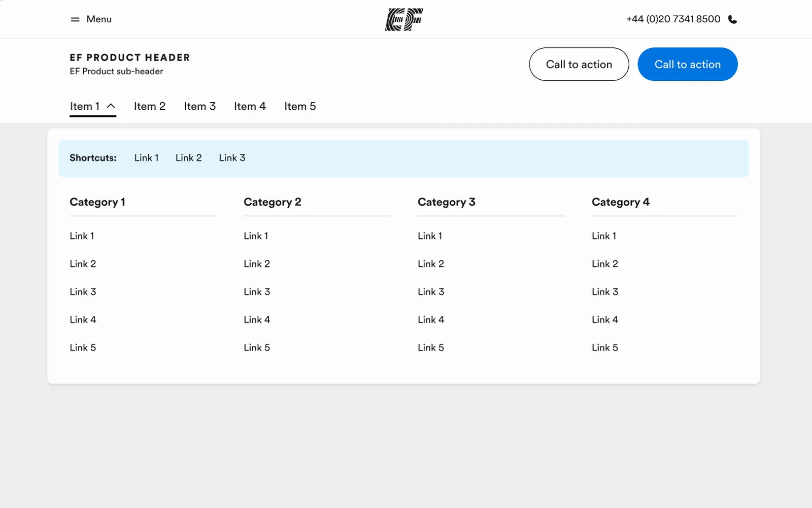Click Link 3 in Shortcuts bar
The height and width of the screenshot is (508, 812).
coord(232,158)
